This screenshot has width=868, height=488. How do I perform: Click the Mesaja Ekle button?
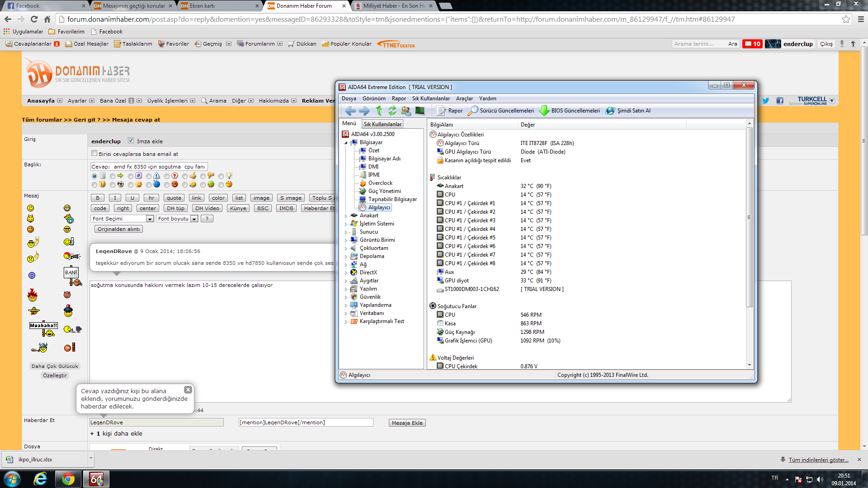(x=407, y=423)
